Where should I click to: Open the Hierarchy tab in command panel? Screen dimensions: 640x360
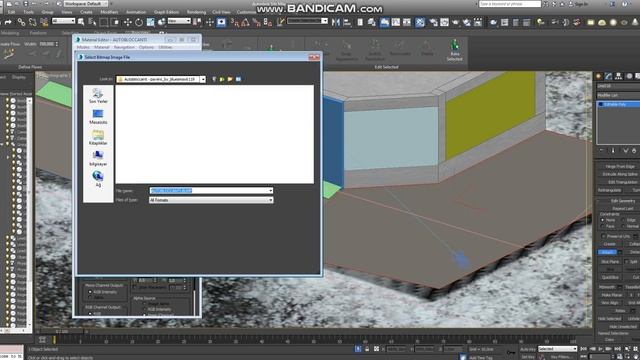(x=619, y=76)
